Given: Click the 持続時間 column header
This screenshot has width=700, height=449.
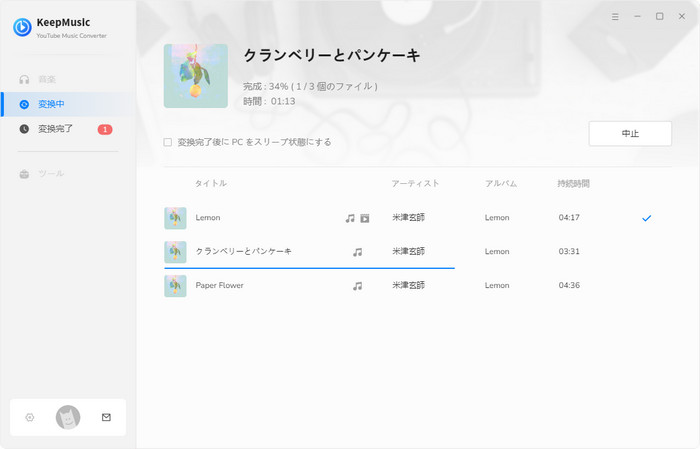Looking at the screenshot, I should [574, 183].
